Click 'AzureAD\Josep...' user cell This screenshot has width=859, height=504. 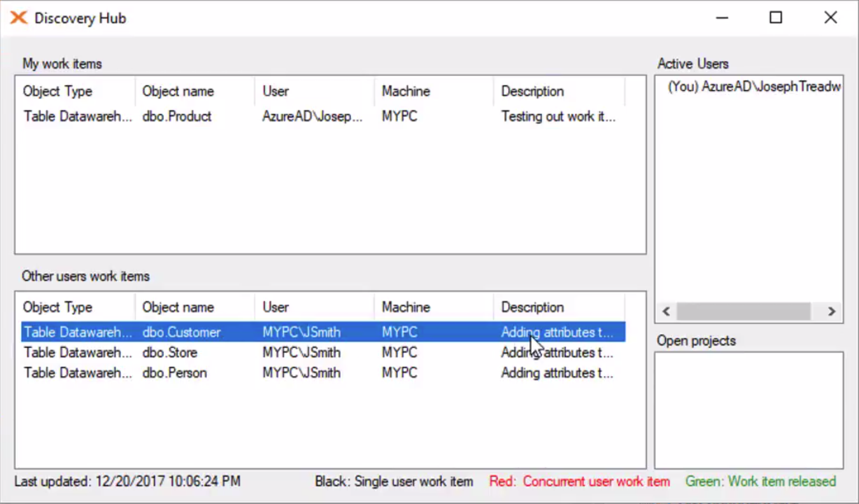[x=313, y=116]
